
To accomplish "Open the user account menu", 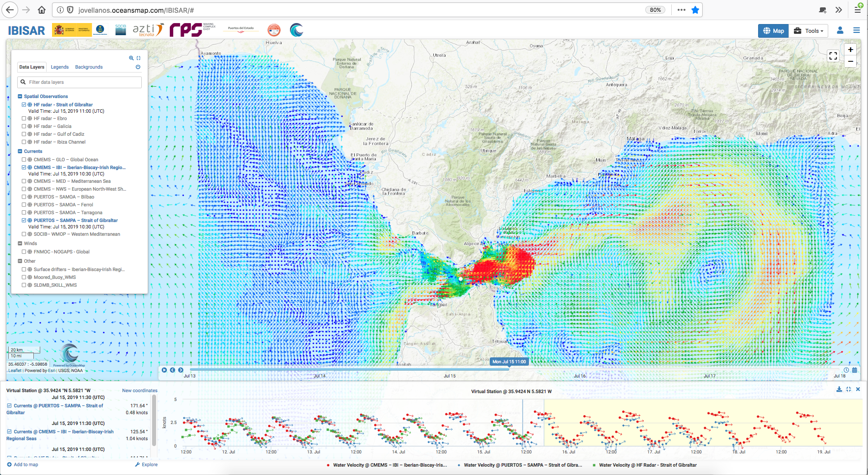I will coord(840,30).
